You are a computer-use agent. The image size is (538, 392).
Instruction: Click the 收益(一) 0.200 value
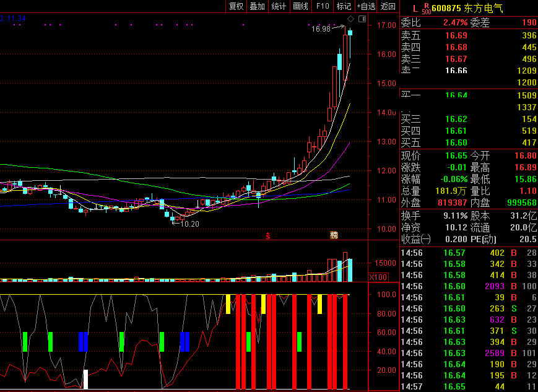456,239
